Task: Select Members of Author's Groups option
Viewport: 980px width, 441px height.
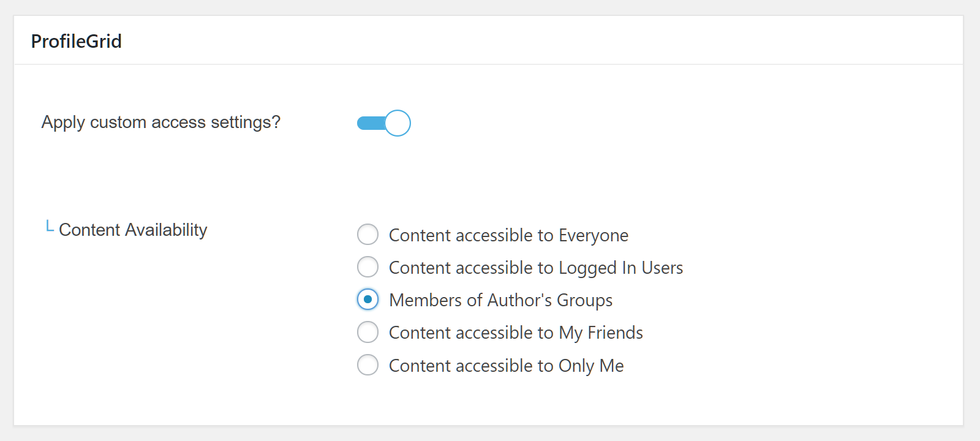Action: pyautogui.click(x=367, y=300)
